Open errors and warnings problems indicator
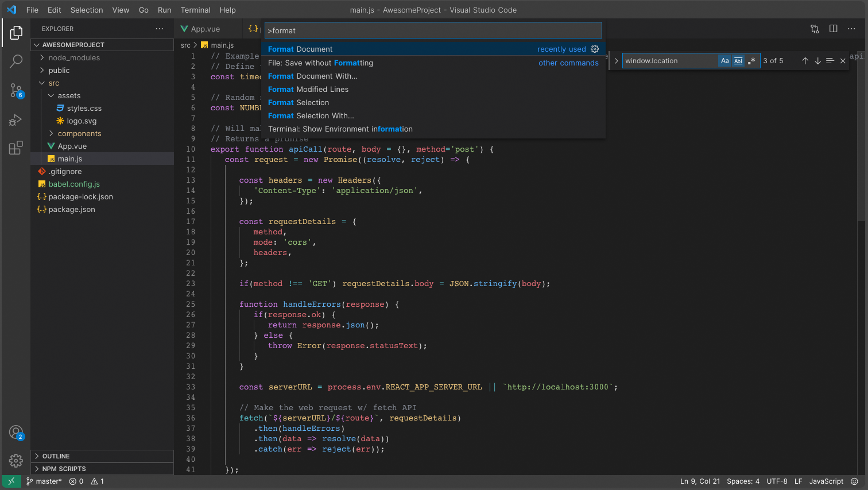This screenshot has height=490, width=868. pyautogui.click(x=87, y=481)
